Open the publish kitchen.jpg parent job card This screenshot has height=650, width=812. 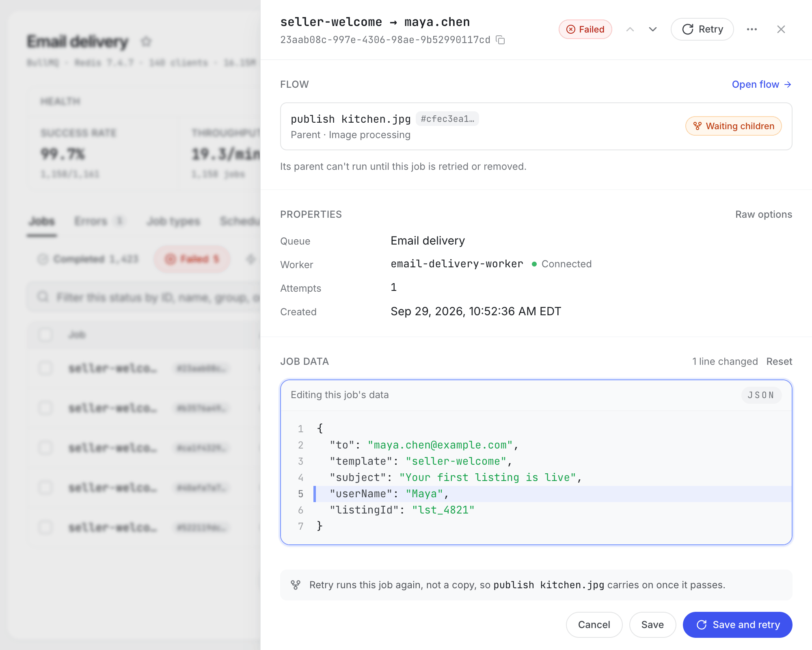(x=536, y=126)
